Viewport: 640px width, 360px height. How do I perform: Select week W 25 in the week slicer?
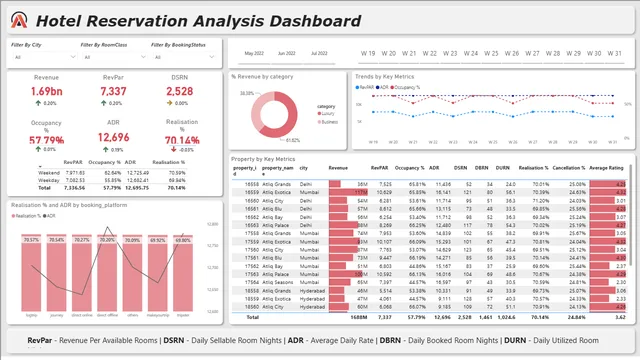point(491,53)
